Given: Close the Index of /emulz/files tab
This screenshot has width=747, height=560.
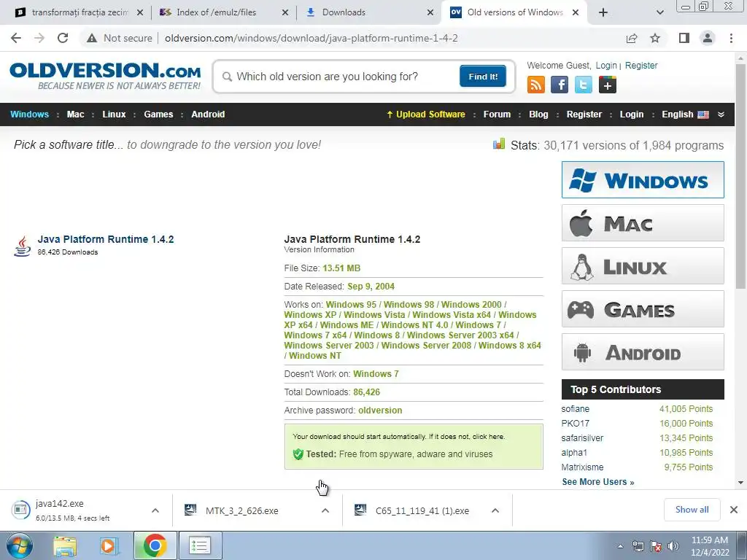Looking at the screenshot, I should coord(285,12).
